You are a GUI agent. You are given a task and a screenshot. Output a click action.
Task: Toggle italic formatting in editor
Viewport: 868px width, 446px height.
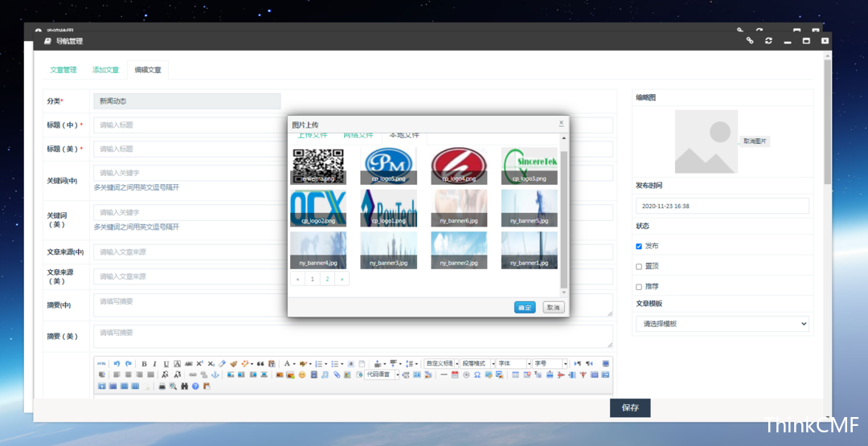(x=155, y=363)
